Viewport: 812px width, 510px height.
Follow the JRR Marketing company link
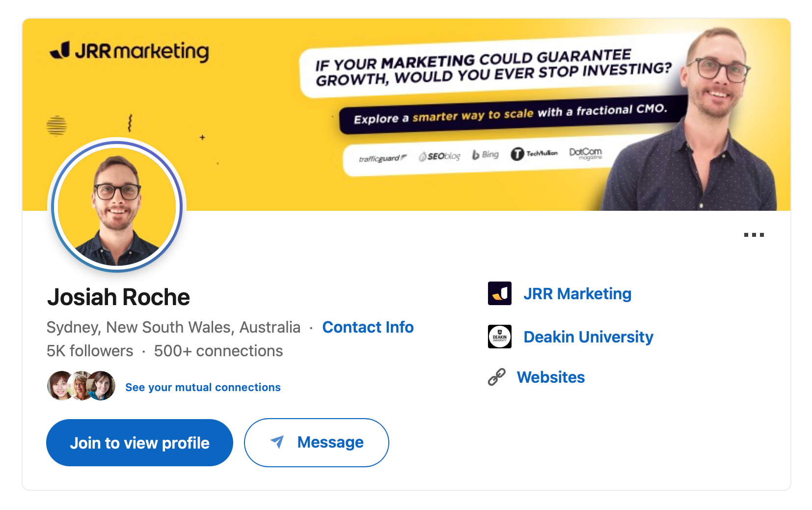(577, 293)
